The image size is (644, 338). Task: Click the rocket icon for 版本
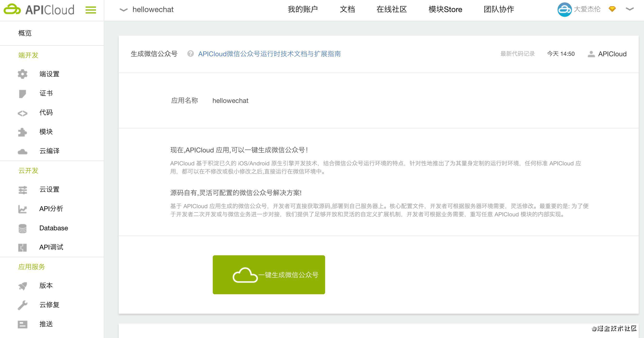click(23, 286)
